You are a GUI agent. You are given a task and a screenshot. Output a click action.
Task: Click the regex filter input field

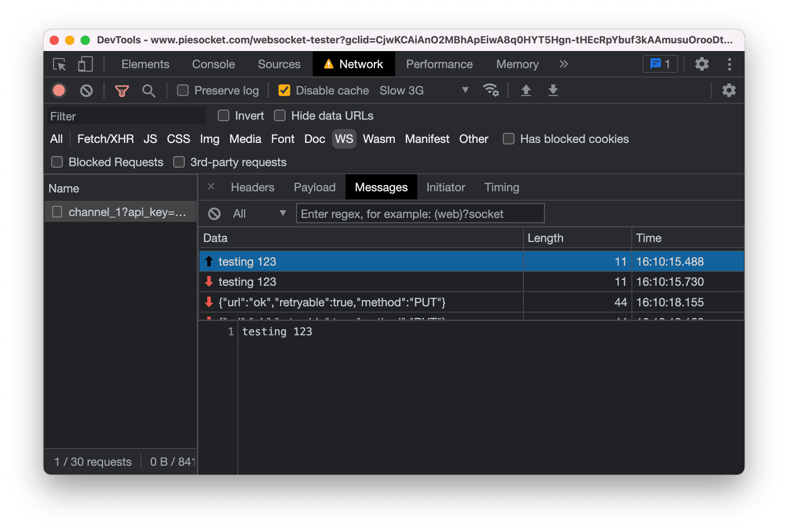click(x=419, y=214)
